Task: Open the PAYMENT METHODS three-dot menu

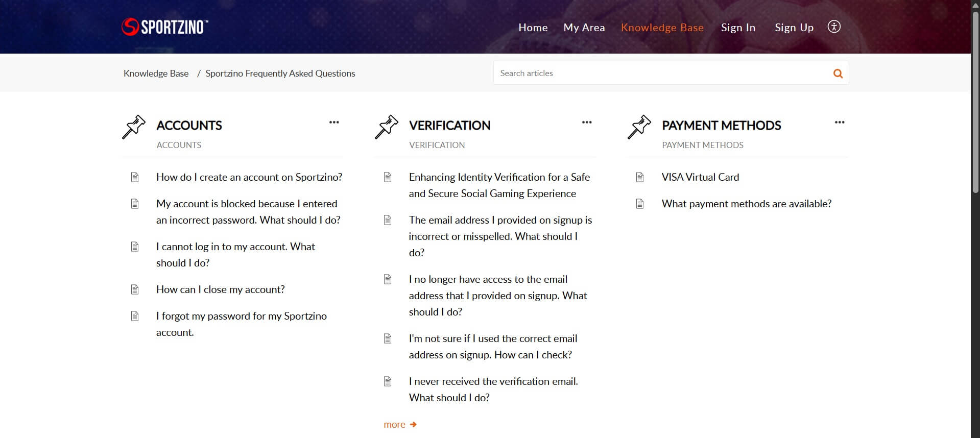Action: (x=840, y=122)
